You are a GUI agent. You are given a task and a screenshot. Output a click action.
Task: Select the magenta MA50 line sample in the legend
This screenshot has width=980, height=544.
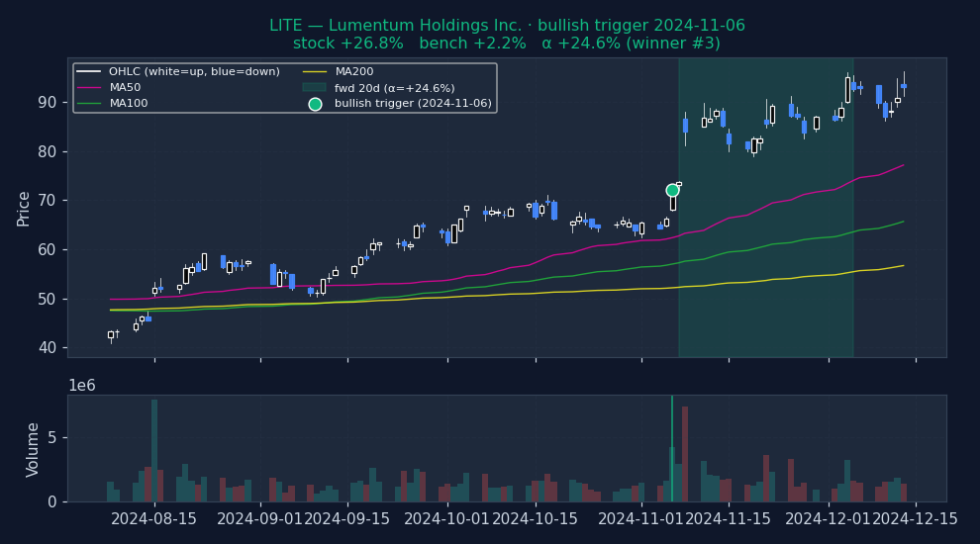click(89, 87)
